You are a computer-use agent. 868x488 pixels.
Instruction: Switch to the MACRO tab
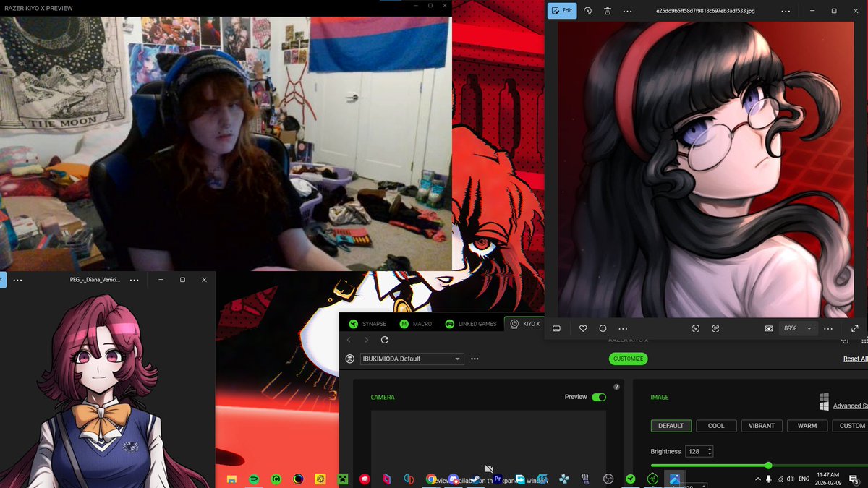click(x=416, y=324)
